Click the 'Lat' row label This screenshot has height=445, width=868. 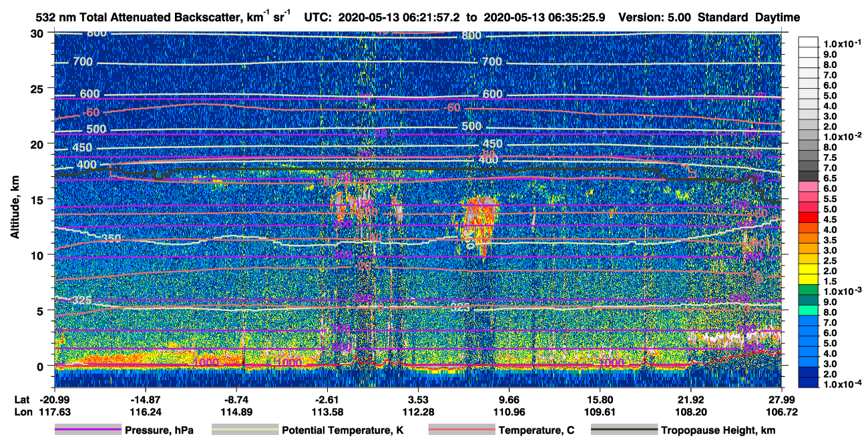21,399
